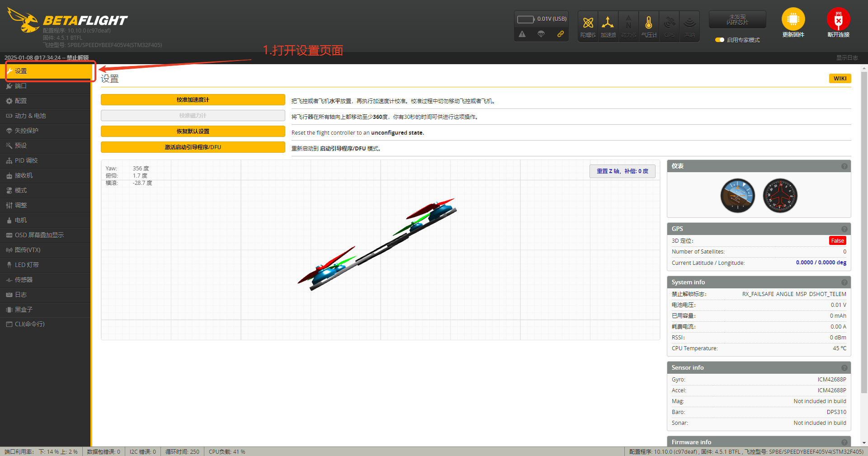Screen dimensions: 868x456
Task: Click the disabled 校准磁力计 button
Action: 193,116
